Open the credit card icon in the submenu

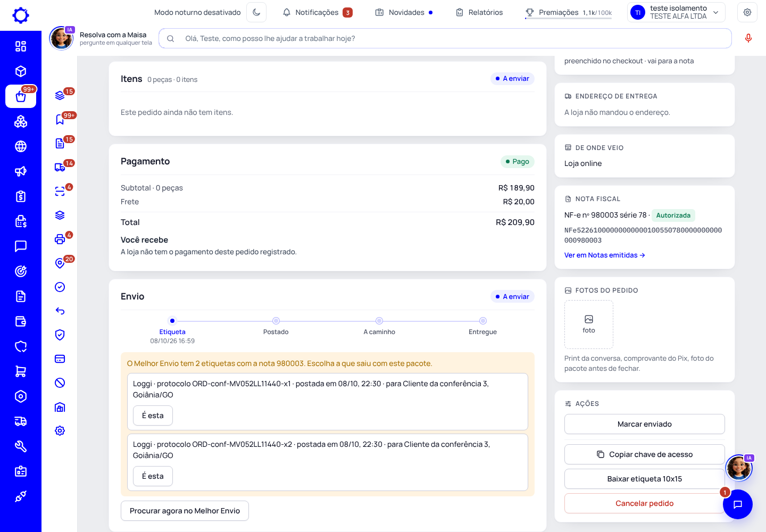[60, 359]
